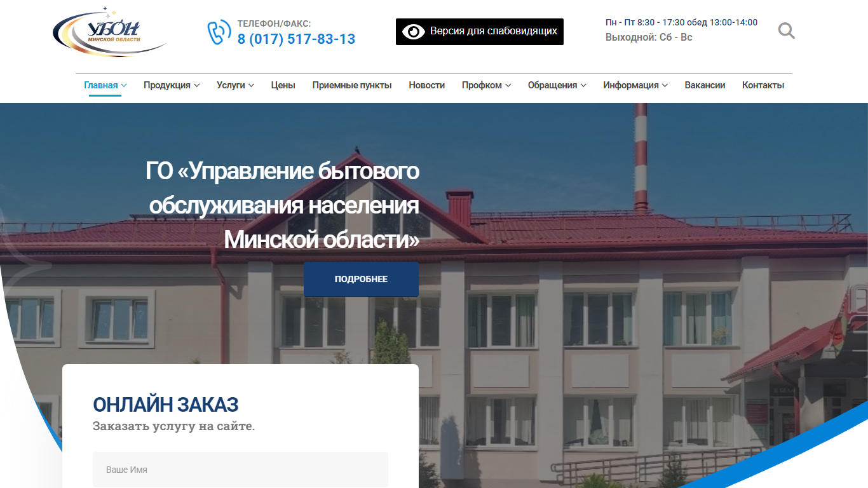868x488 pixels.
Task: Click the eye icon for the visually impaired version
Action: tap(413, 31)
